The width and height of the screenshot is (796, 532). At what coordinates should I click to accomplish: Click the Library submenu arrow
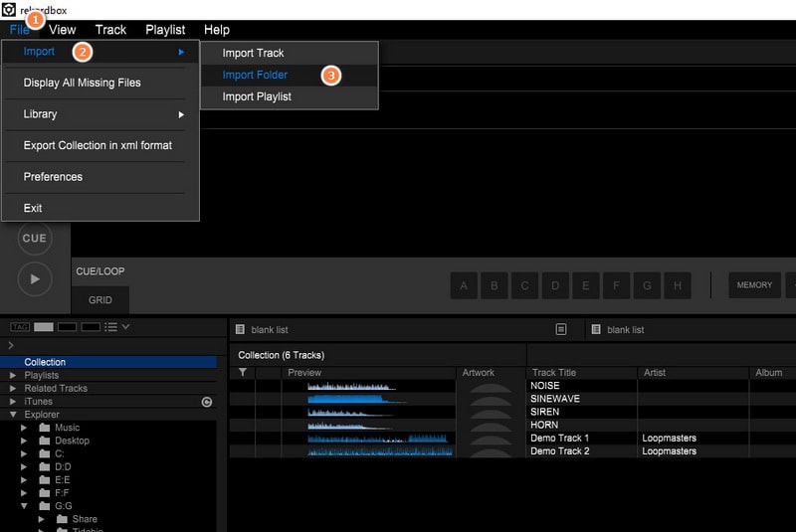tap(181, 114)
